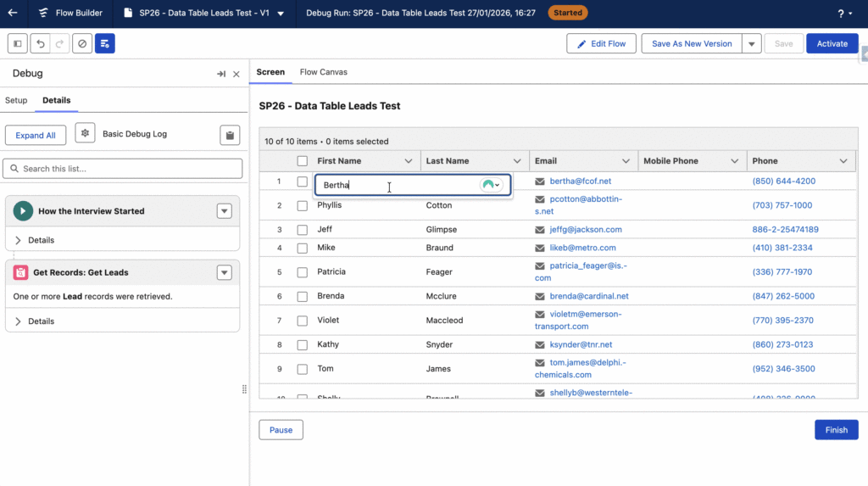Open the First Name column dropdown

click(408, 161)
